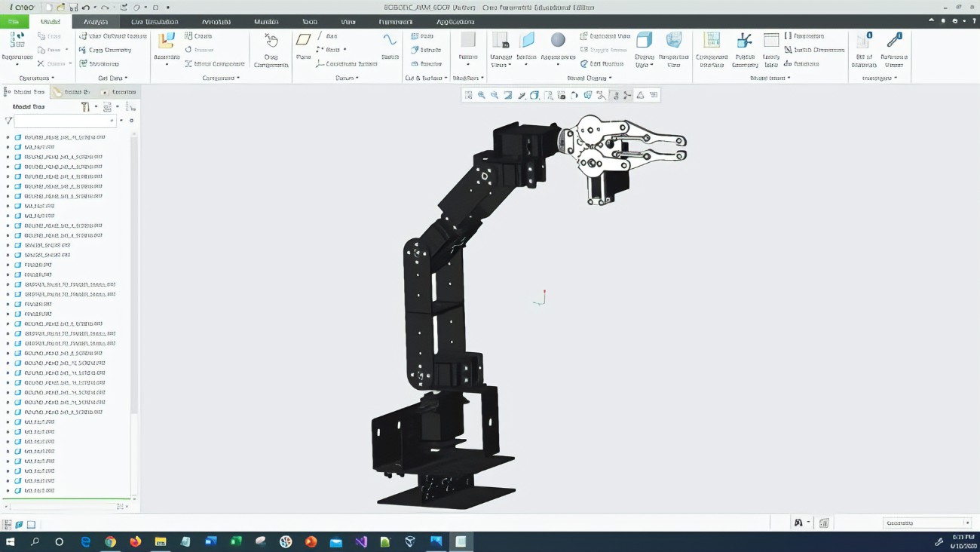
Task: Click the Publish Geometry icon
Action: pos(745,41)
